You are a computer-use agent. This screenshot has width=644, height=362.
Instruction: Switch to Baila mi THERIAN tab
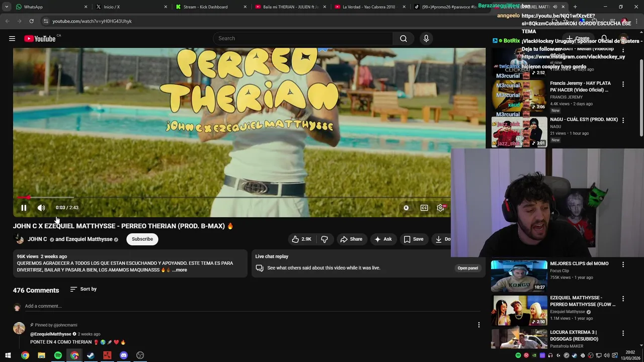291,7
